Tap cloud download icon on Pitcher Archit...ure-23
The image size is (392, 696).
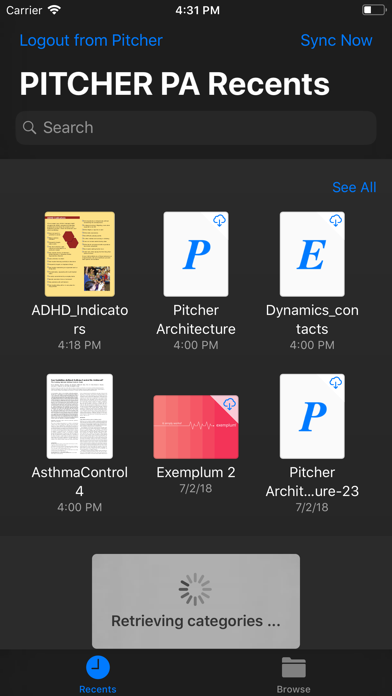[336, 382]
